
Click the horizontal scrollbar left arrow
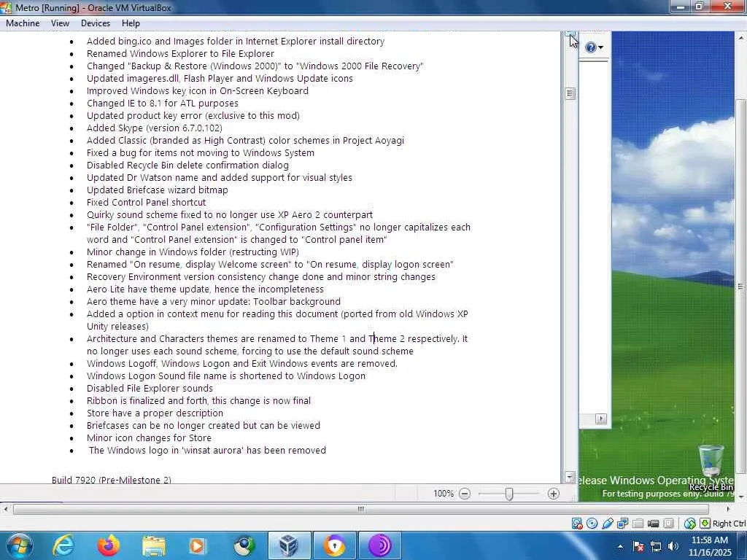coord(5,509)
